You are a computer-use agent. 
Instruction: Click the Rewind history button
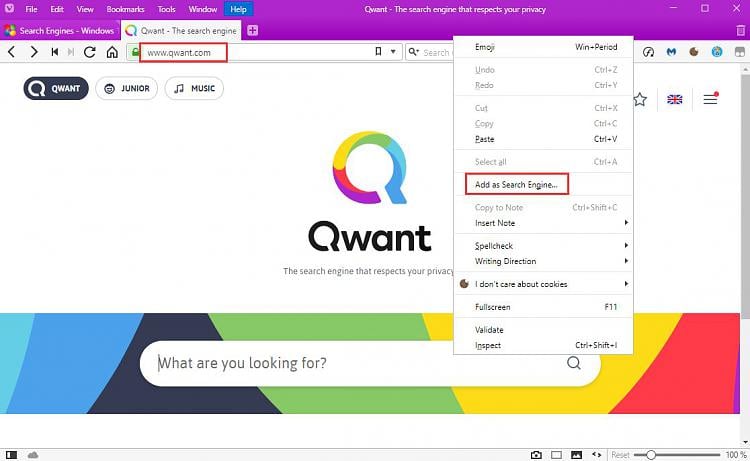click(55, 52)
